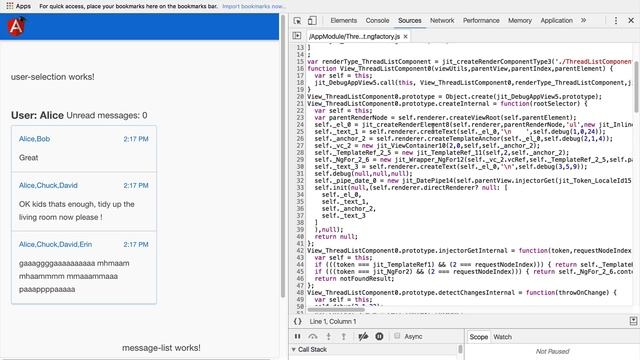Step into next function call
Screen dimensions: 640x360
[329, 336]
